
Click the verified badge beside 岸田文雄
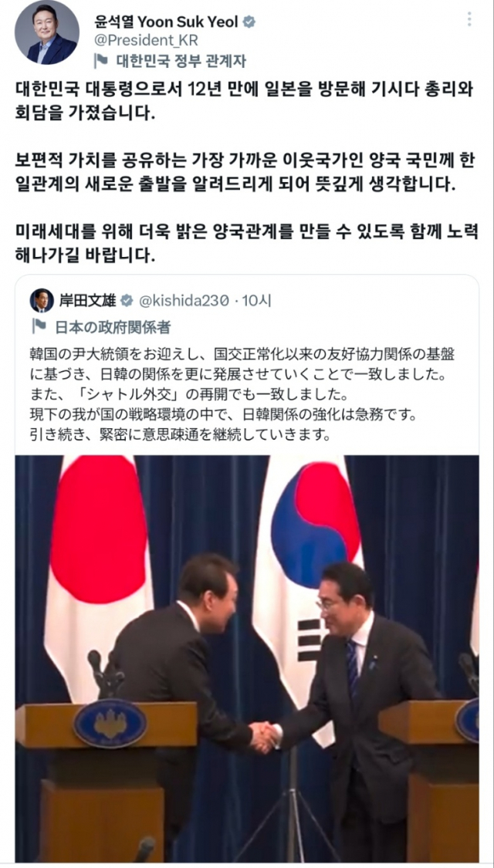click(x=127, y=301)
